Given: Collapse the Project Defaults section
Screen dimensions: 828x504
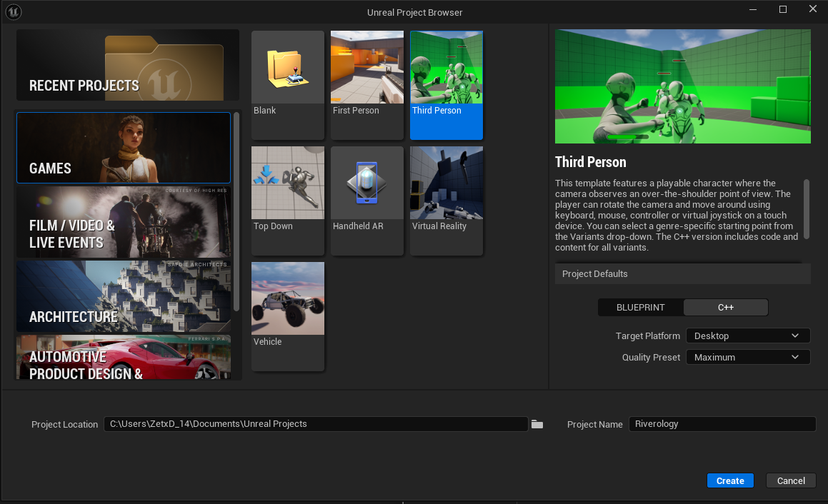Looking at the screenshot, I should point(595,274).
